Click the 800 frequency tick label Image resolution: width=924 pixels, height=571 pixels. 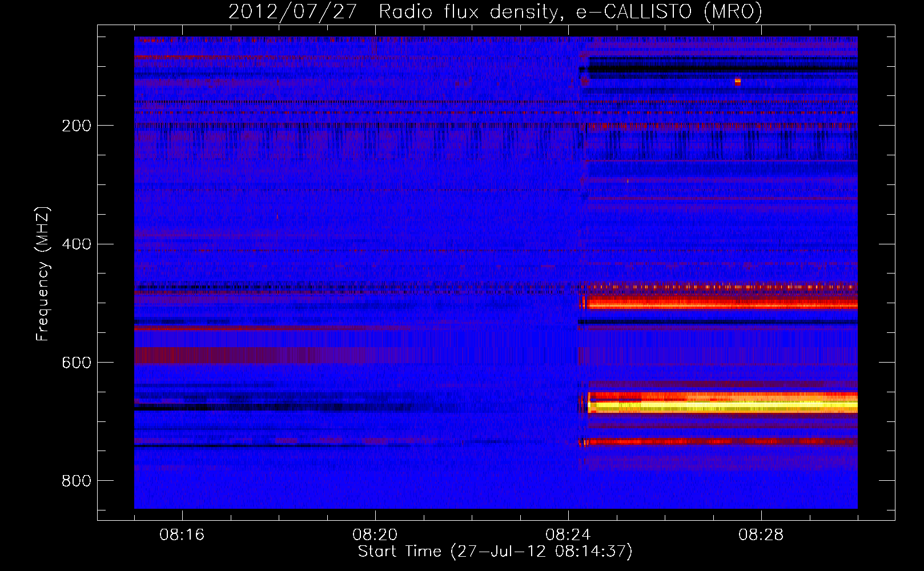pyautogui.click(x=77, y=481)
